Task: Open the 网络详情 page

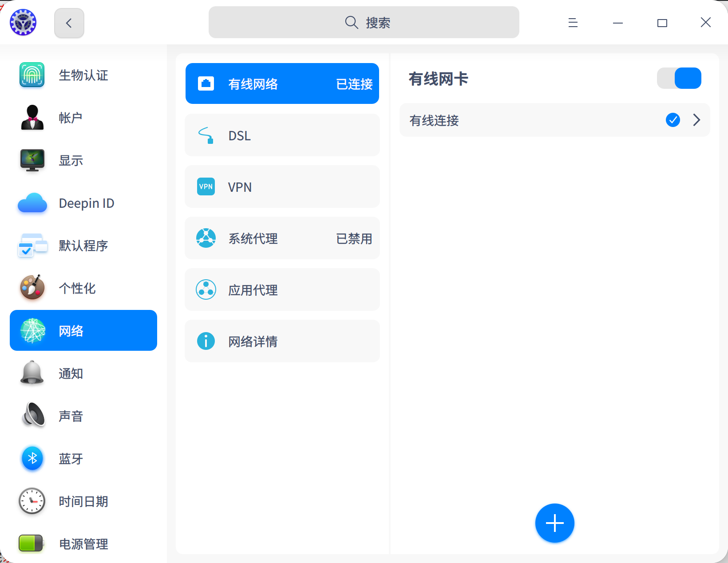Action: (x=282, y=341)
